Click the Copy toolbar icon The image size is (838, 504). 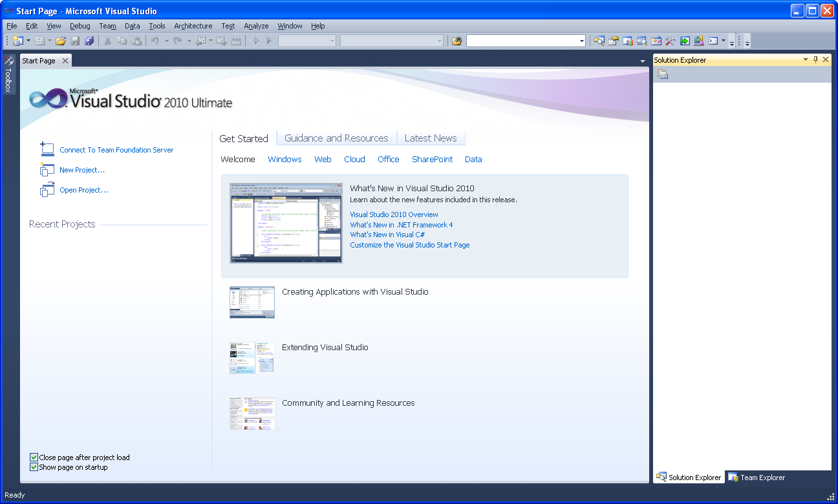click(x=122, y=41)
